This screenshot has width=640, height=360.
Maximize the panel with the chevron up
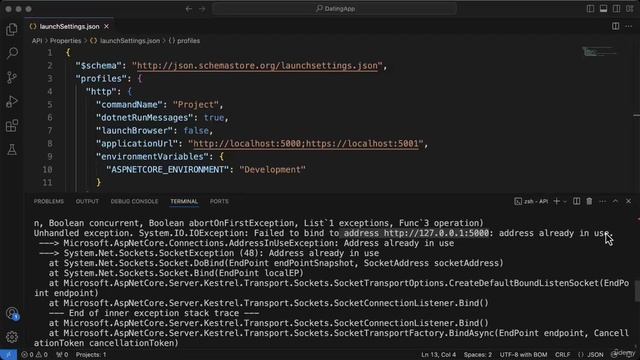pos(616,201)
